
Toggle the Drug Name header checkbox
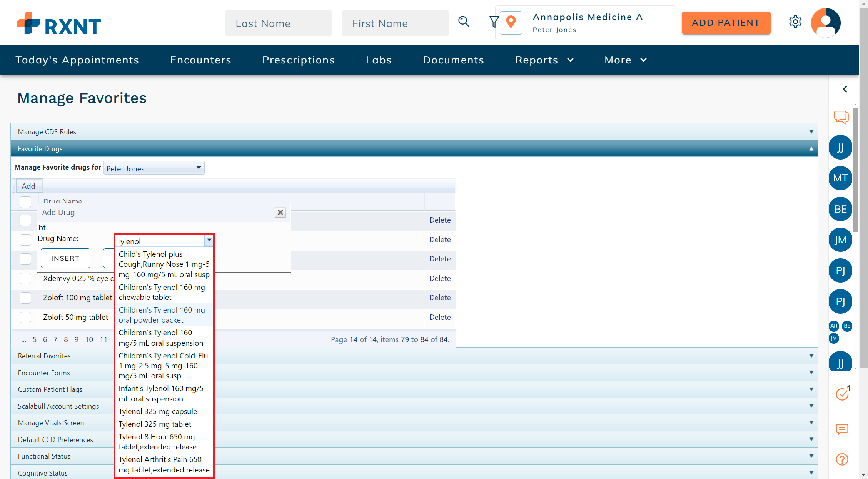click(x=25, y=201)
